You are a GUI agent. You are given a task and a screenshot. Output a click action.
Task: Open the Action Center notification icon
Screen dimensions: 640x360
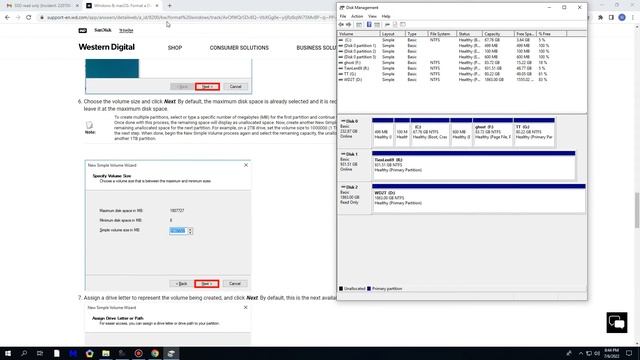tap(629, 353)
